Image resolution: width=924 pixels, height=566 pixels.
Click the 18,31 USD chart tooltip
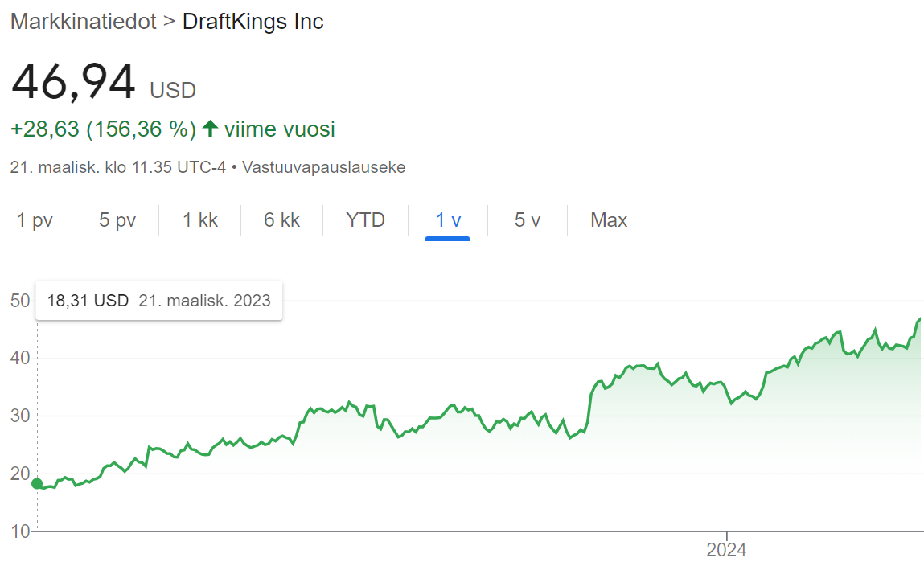pos(158,301)
